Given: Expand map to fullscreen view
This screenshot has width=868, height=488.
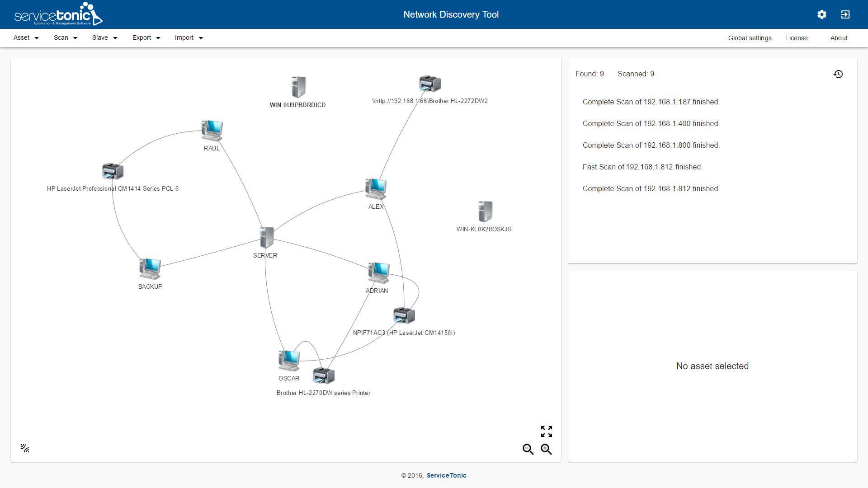Looking at the screenshot, I should pos(546,432).
